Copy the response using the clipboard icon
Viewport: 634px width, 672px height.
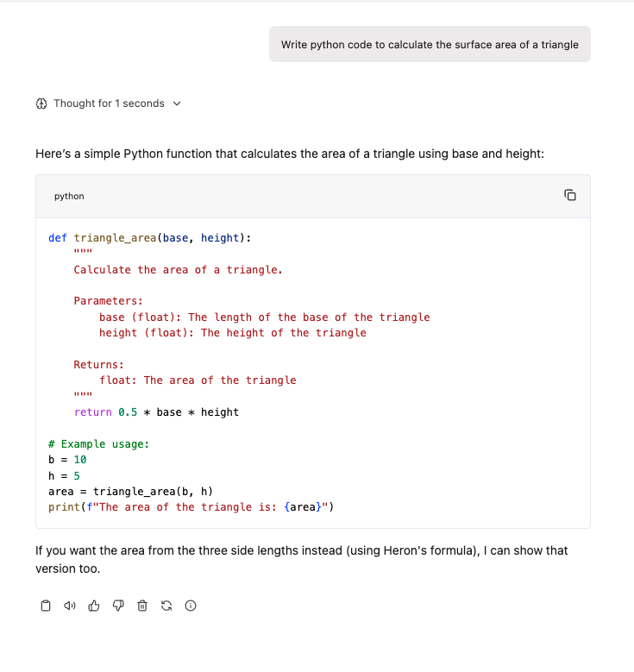[46, 606]
